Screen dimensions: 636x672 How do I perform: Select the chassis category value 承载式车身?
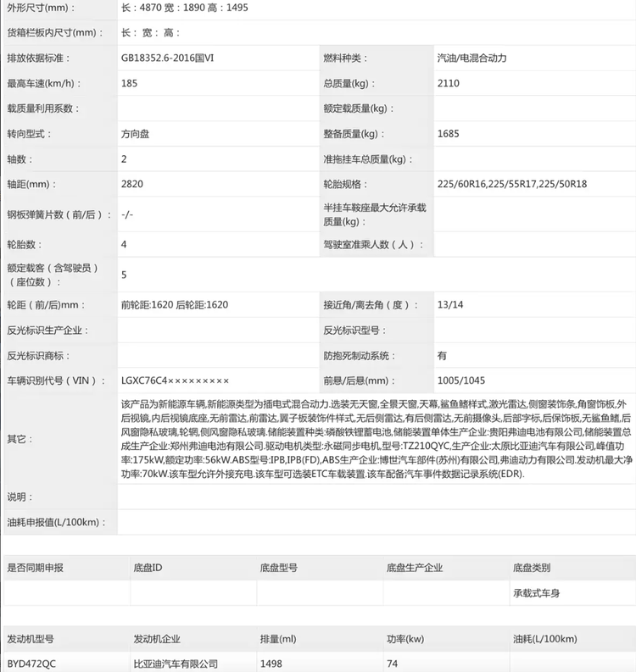click(x=536, y=593)
